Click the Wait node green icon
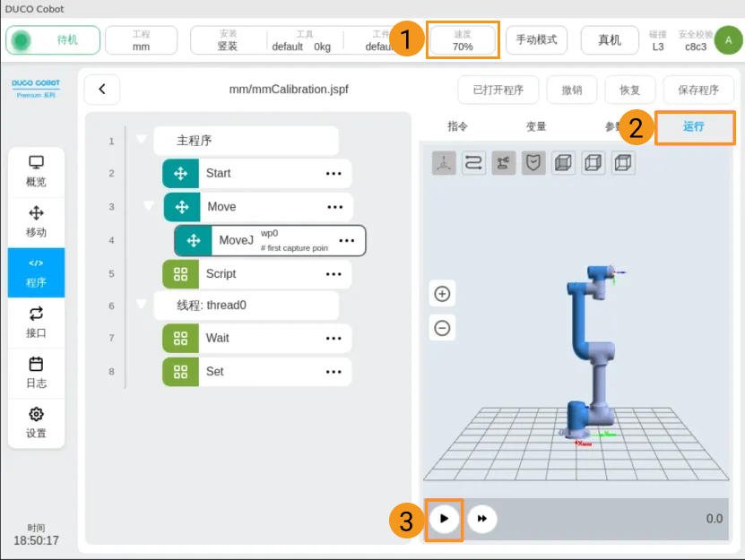745x560 pixels. (180, 338)
